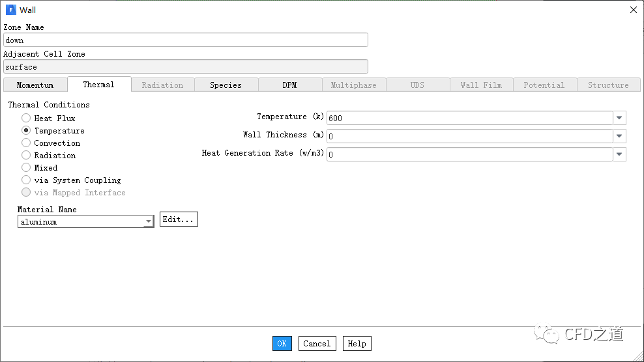Open the Heat Generation Rate dropdown arrow
This screenshot has width=644, height=362.
[619, 154]
